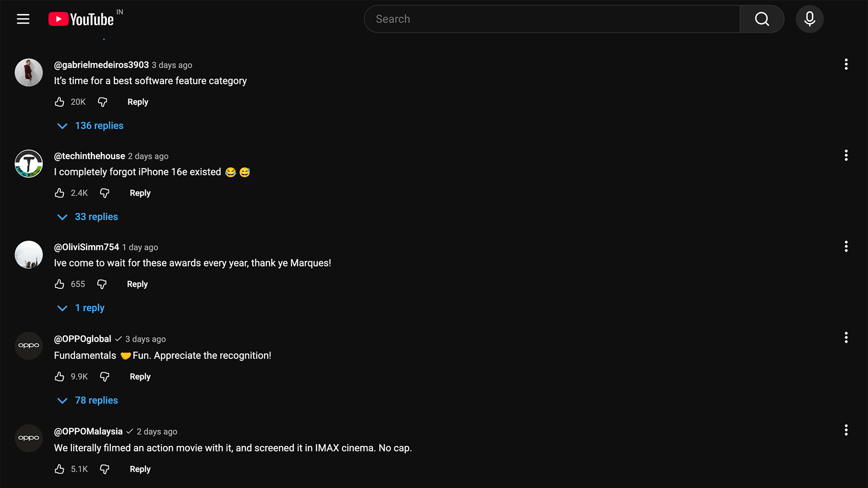
Task: Open techinthehouse channel avatar
Action: 28,164
